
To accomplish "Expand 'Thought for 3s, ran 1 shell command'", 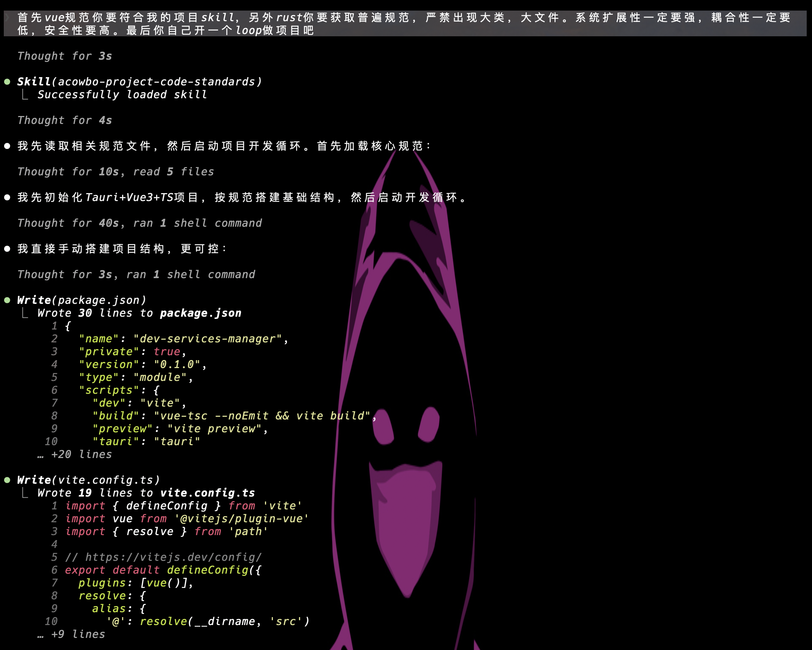I will [x=136, y=274].
